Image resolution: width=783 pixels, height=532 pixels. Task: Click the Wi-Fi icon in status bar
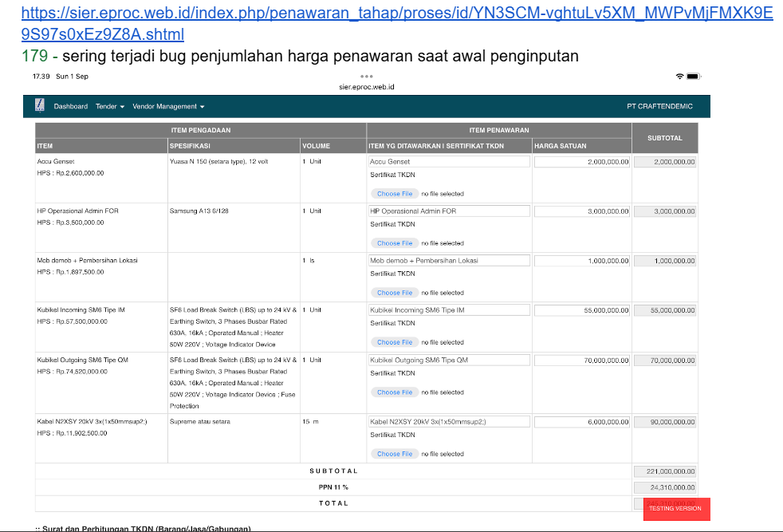point(679,77)
